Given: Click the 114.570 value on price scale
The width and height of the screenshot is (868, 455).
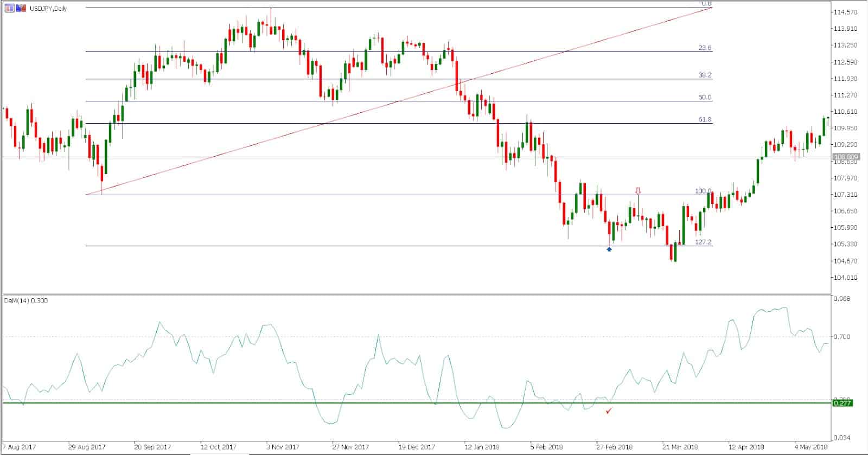Looking at the screenshot, I should (x=847, y=12).
